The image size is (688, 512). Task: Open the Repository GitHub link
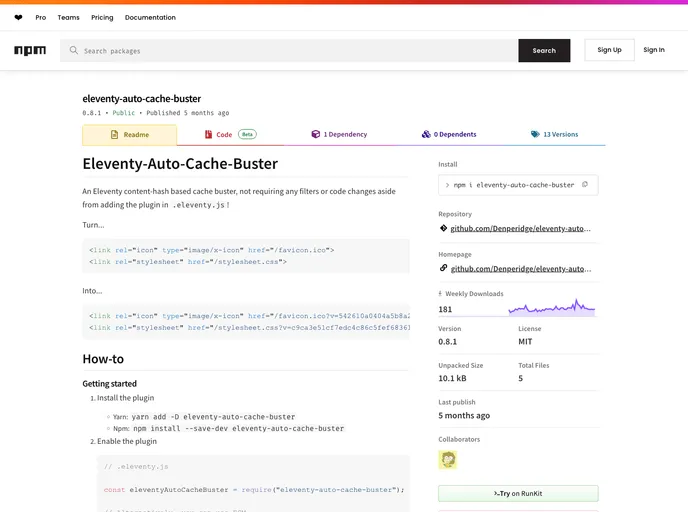pyautogui.click(x=520, y=228)
